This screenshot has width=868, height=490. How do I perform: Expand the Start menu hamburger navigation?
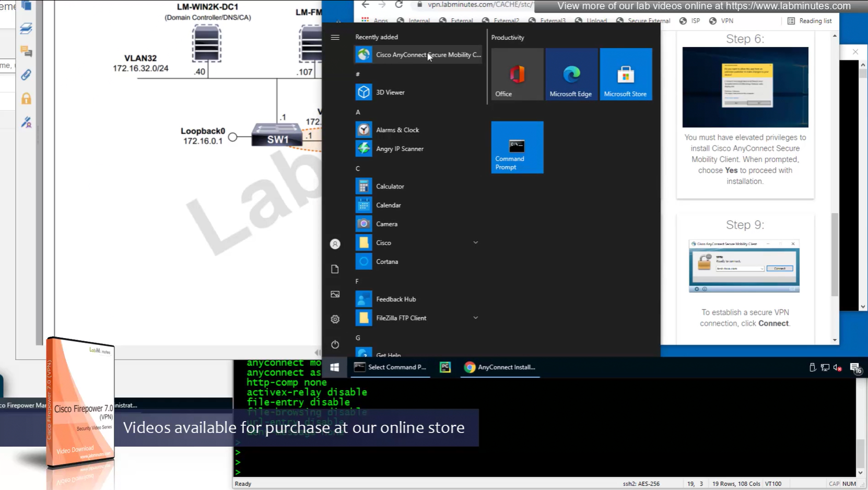(x=335, y=38)
